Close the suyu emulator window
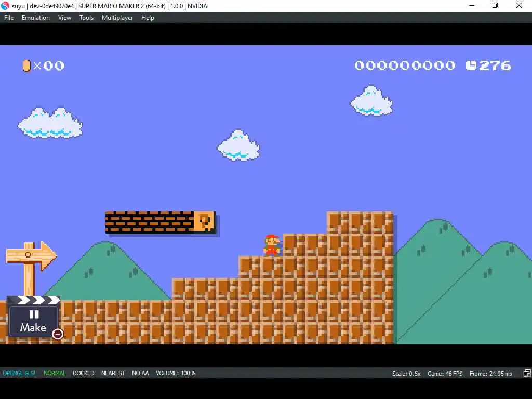This screenshot has width=532, height=399. pyautogui.click(x=519, y=5)
